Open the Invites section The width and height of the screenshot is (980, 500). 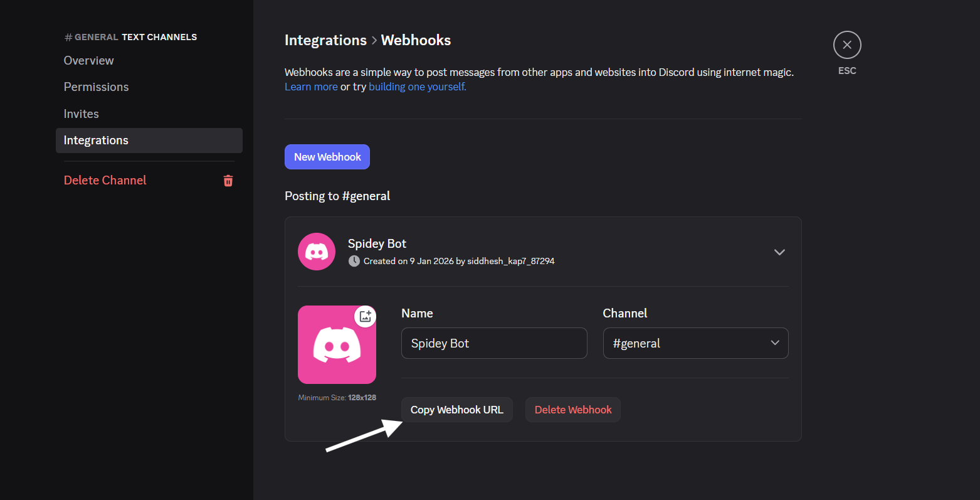81,114
